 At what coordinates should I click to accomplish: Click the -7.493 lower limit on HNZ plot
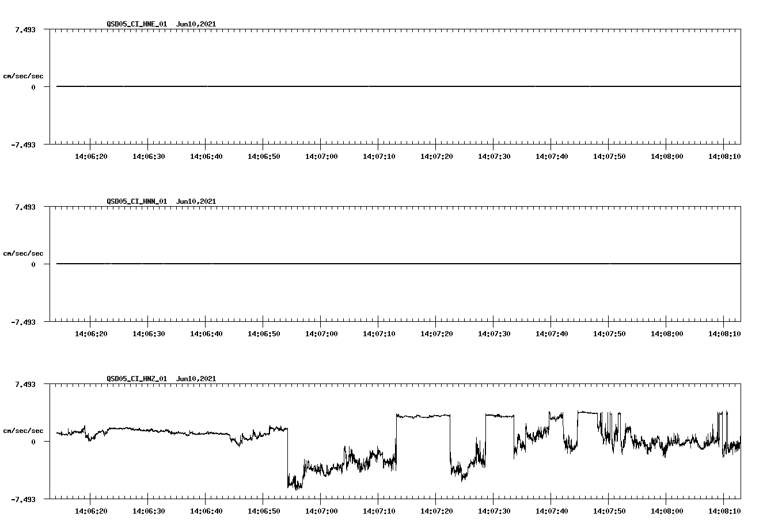pos(23,499)
